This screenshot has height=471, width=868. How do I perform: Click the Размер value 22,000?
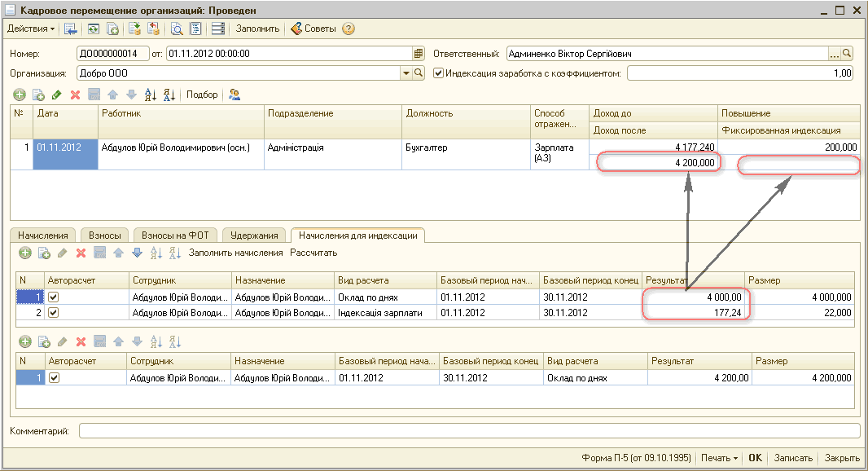(x=800, y=313)
